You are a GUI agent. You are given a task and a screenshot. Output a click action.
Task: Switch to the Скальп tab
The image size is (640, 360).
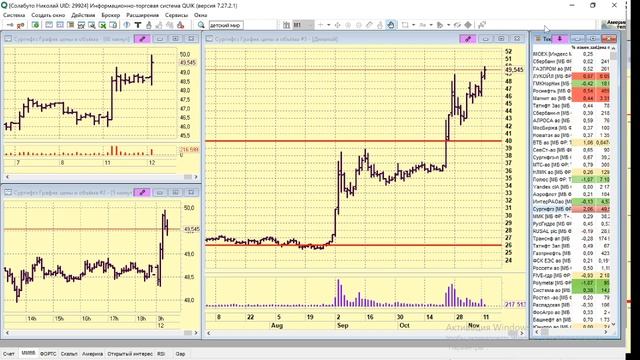(x=69, y=354)
